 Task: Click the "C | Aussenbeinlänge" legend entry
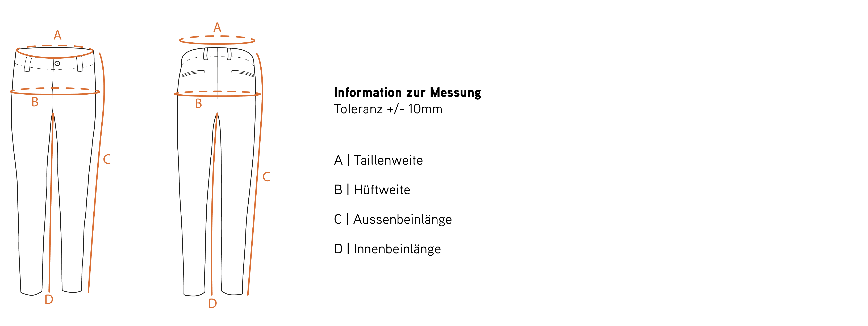[393, 219]
